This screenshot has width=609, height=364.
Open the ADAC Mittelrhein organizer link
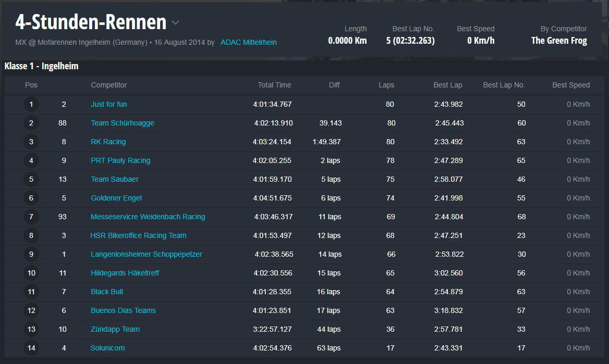248,42
